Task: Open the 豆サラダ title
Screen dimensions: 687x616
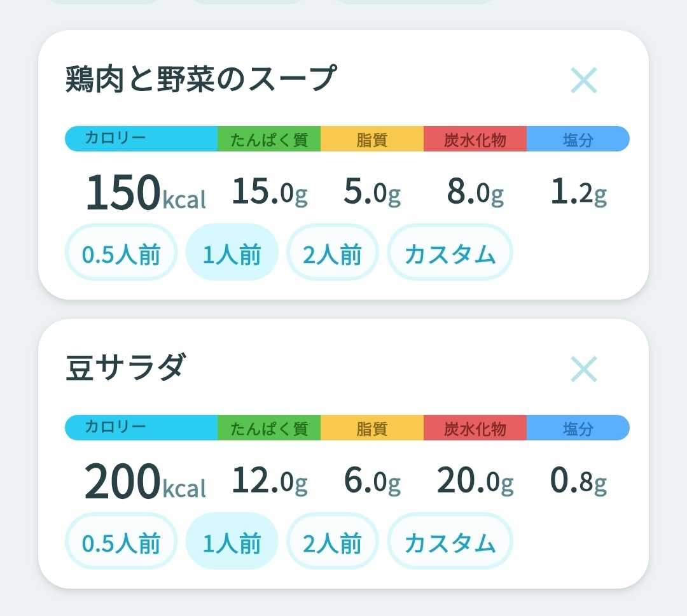Action: point(126,367)
